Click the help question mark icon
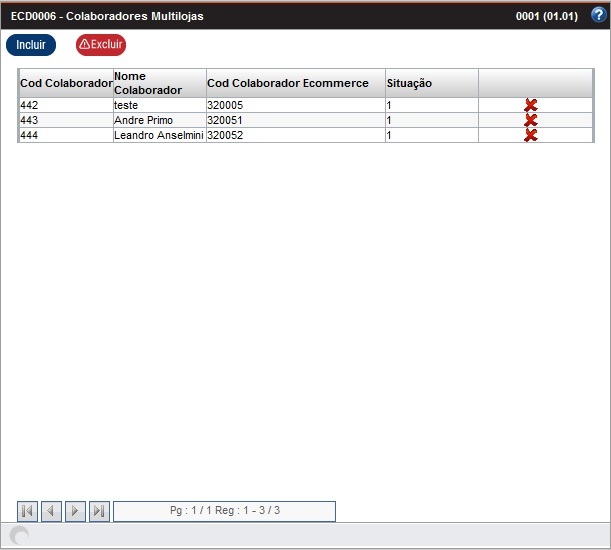The image size is (611, 550). (598, 15)
